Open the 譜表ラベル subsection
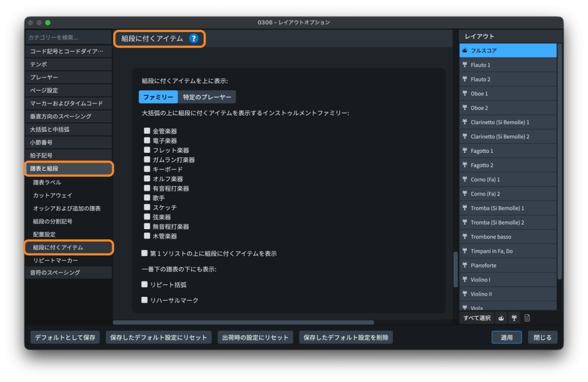Image resolution: width=588 pixels, height=382 pixels. click(47, 182)
